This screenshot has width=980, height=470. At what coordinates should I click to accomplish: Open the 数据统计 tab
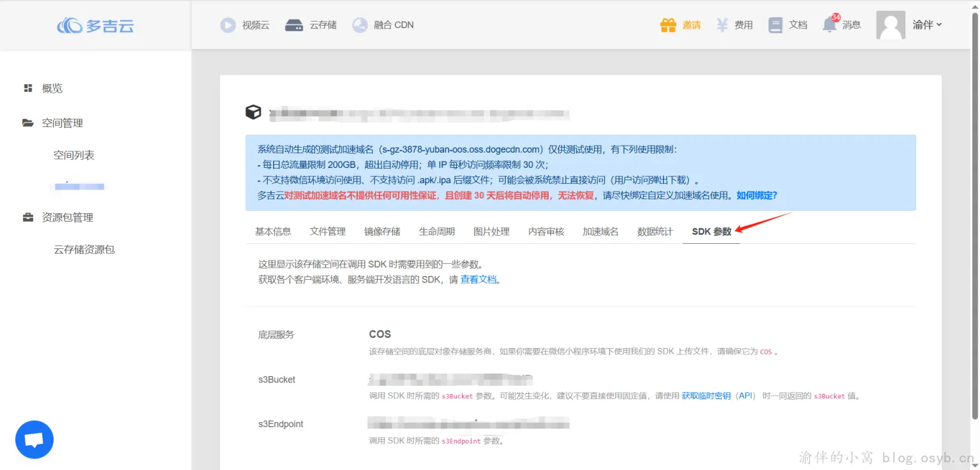click(x=655, y=231)
